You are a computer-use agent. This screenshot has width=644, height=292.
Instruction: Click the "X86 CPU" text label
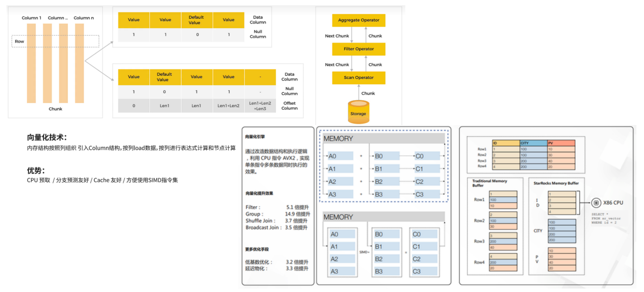coord(613,203)
